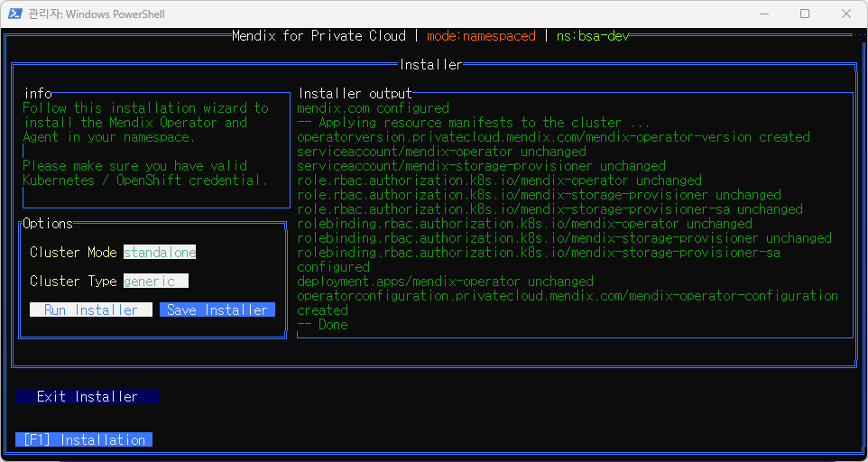Click the 'mode:namespaced' header text
Viewport: 868px width, 462px height.
(x=481, y=36)
